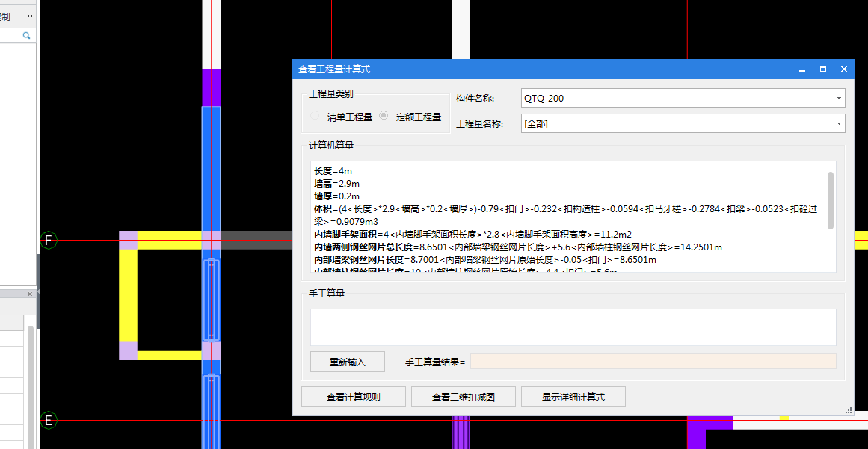This screenshot has height=449, width=868.
Task: Minimize the 查看工程量计算式 dialog
Action: [x=802, y=69]
